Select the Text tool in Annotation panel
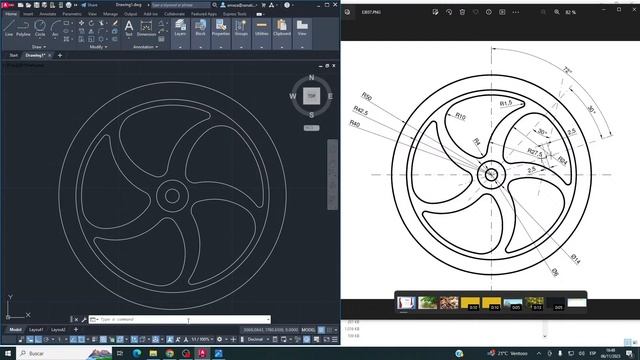This screenshot has height=360, width=640. tap(129, 28)
